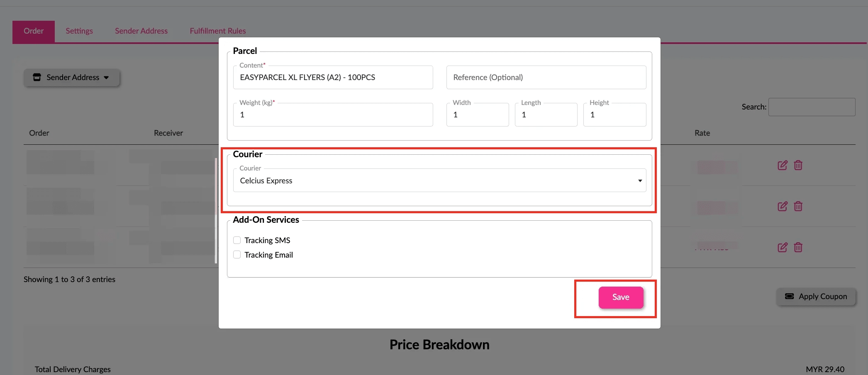The height and width of the screenshot is (375, 868).
Task: Uncheck the Tracking SMS add-on service
Action: tap(237, 240)
